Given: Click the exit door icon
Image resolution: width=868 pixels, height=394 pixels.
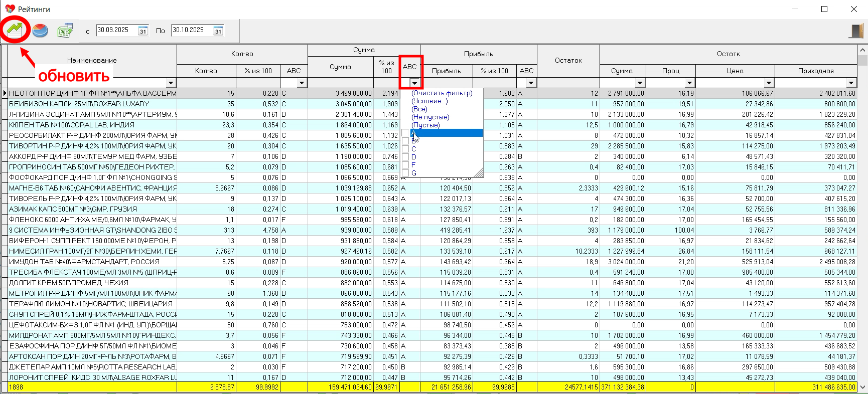Looking at the screenshot, I should [856, 31].
